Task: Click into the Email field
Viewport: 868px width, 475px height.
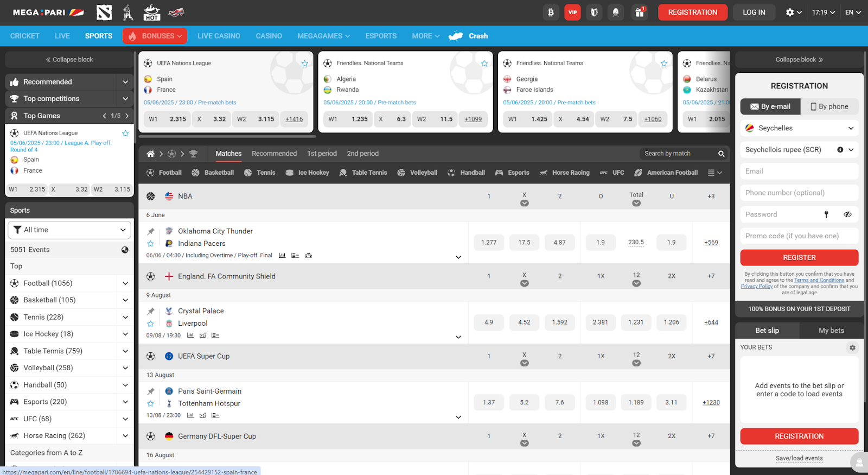Action: tap(799, 171)
